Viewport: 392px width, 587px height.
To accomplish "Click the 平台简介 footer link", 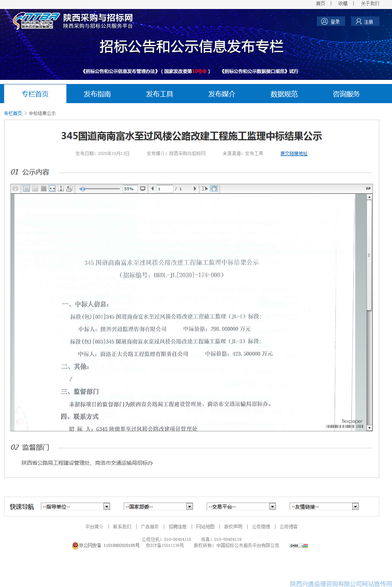I will point(95,527).
